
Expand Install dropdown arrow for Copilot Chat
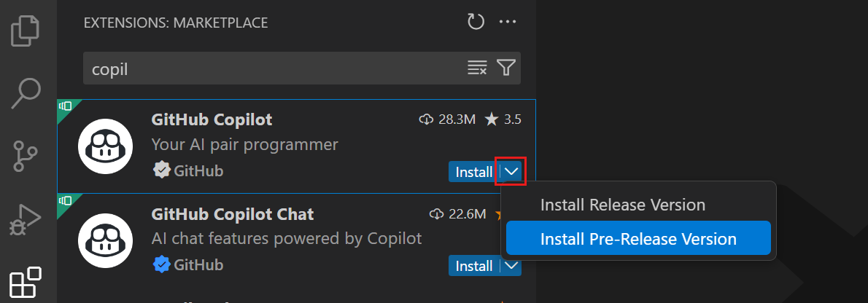(511, 266)
